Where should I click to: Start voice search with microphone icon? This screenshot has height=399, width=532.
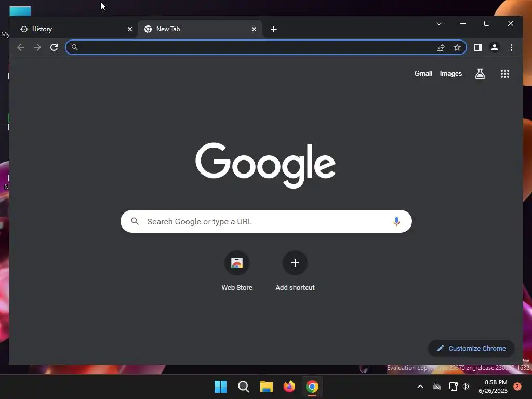tap(396, 221)
